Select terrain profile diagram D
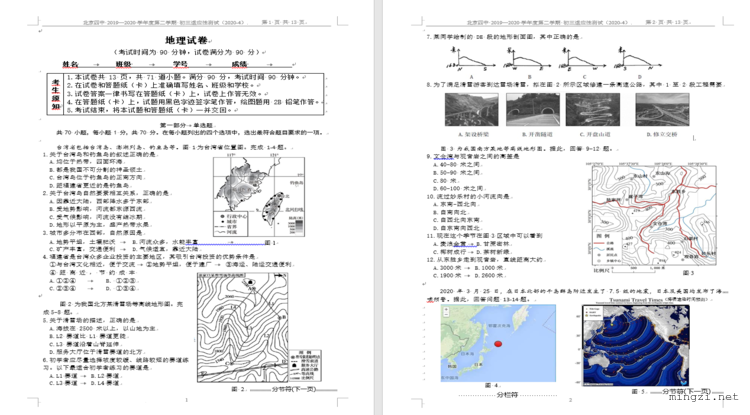 pos(640,60)
